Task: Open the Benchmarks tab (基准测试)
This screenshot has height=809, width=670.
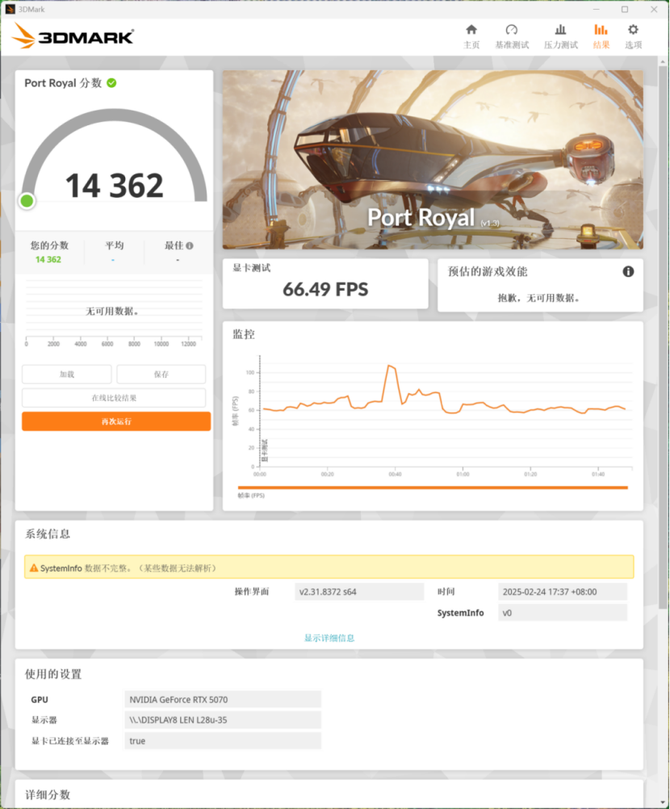Action: point(512,37)
